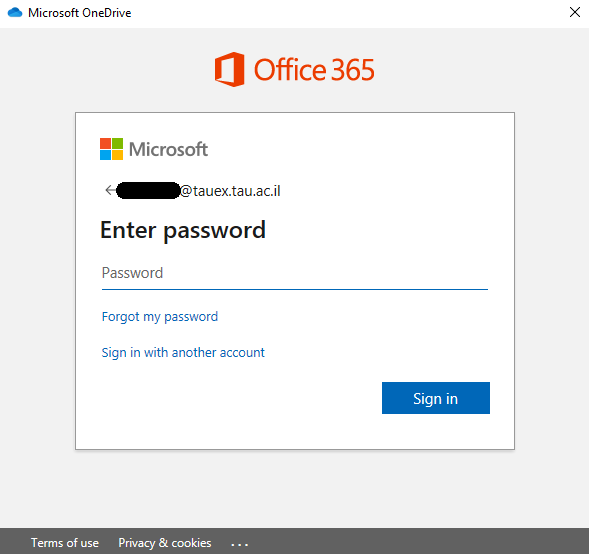Viewport: 589px width, 554px height.
Task: Click the OneDrive cloud icon in title bar
Action: point(15,12)
